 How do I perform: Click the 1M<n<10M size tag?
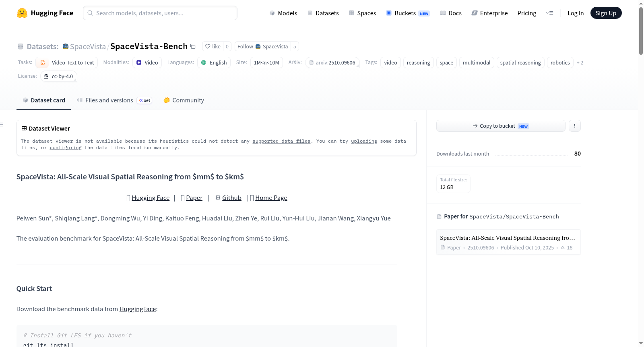click(266, 62)
